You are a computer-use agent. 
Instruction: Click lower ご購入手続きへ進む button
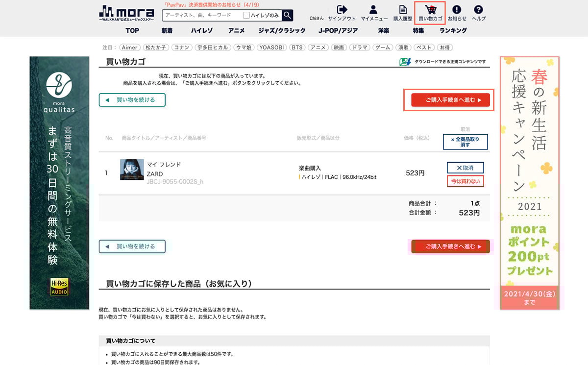[450, 246]
